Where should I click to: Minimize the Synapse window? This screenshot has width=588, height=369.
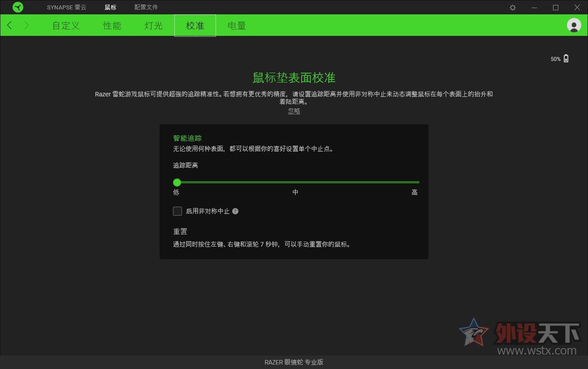tap(534, 7)
